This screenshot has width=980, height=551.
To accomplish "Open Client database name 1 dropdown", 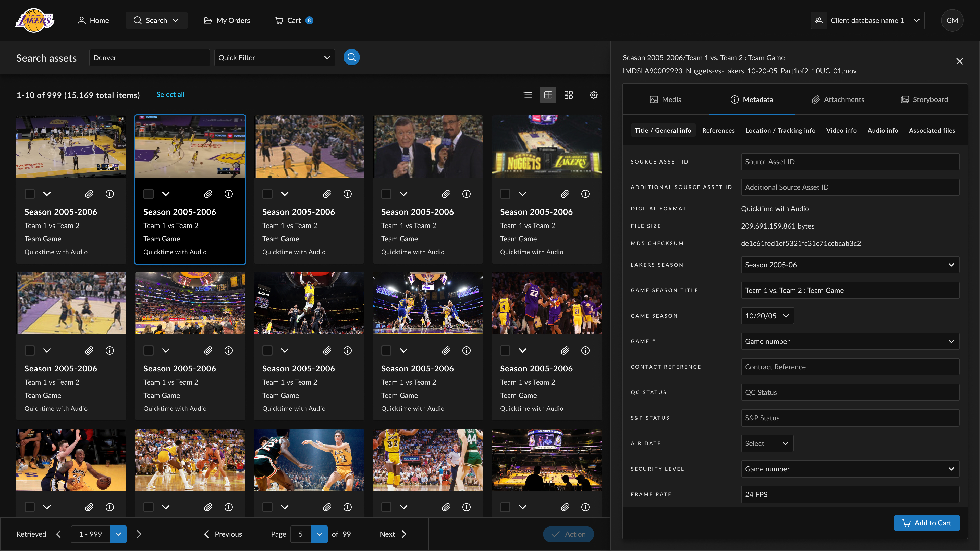I will click(867, 20).
